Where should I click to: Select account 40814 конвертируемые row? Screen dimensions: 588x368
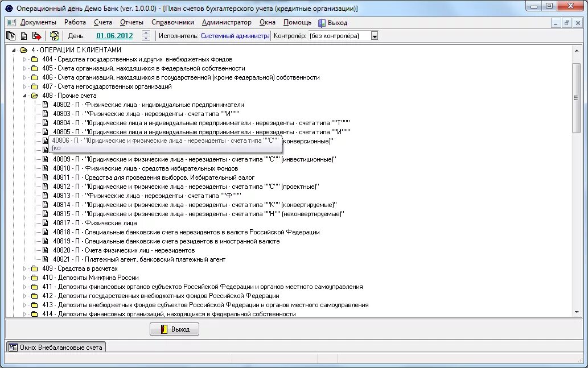click(x=195, y=205)
